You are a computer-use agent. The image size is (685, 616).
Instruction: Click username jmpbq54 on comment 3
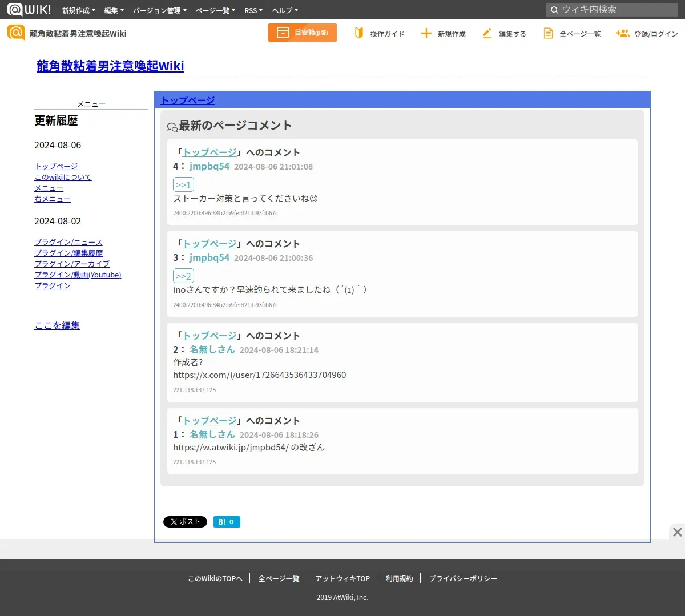coord(209,257)
